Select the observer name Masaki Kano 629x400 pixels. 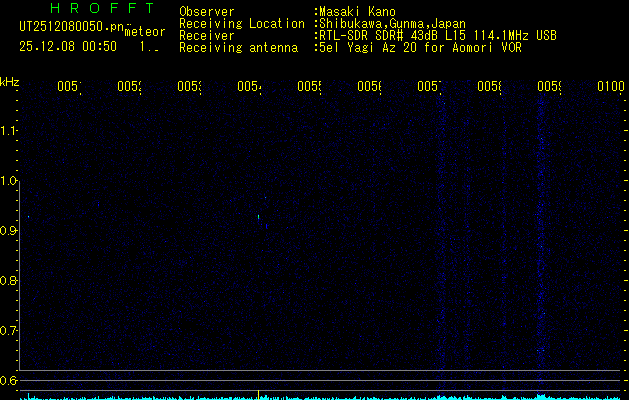[x=355, y=12]
